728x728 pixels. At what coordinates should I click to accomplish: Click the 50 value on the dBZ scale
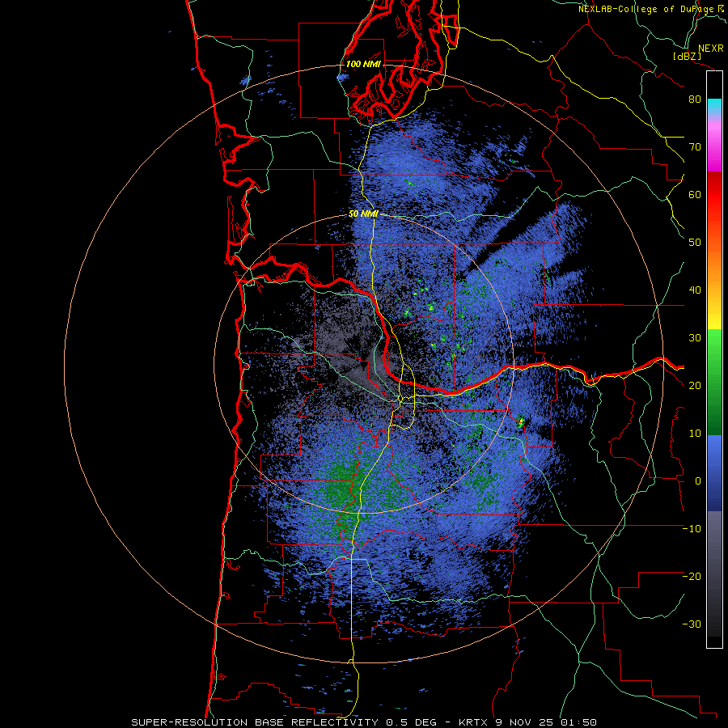point(695,243)
